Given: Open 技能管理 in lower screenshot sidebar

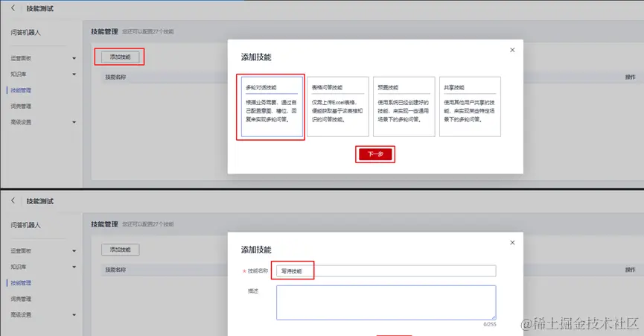Looking at the screenshot, I should pos(21,282).
